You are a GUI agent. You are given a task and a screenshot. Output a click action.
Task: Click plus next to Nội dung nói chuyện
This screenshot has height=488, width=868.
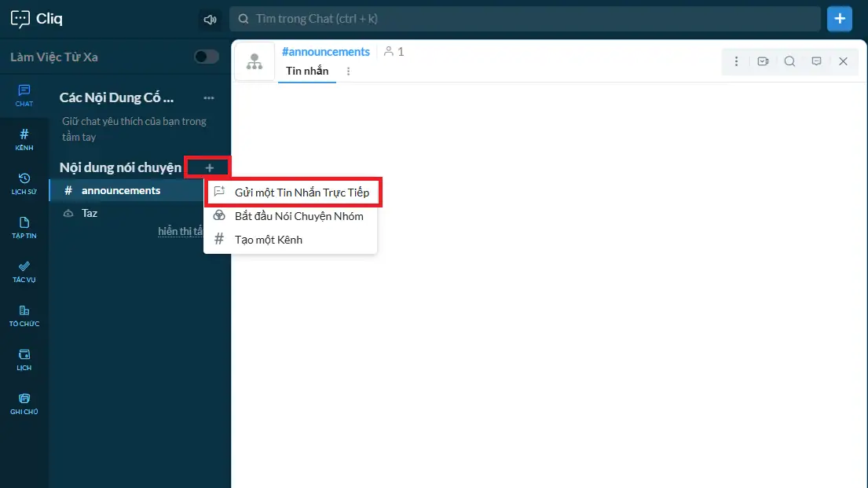click(209, 167)
